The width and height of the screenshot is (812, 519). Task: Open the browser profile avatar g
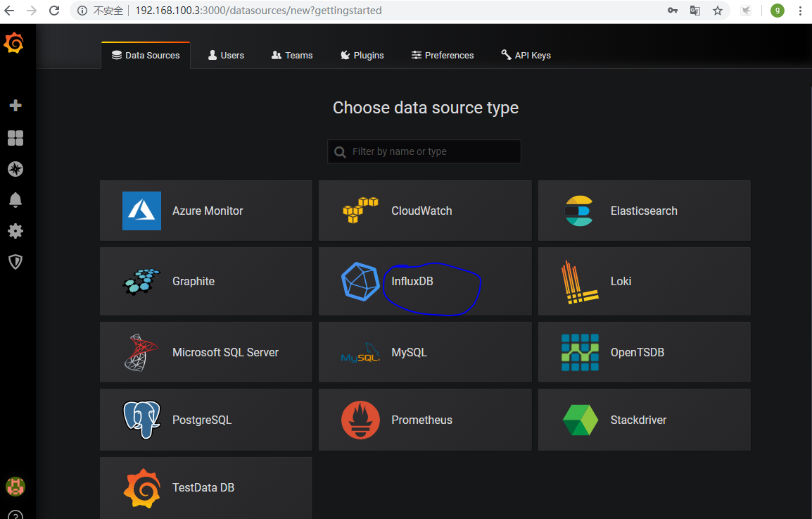[x=777, y=11]
